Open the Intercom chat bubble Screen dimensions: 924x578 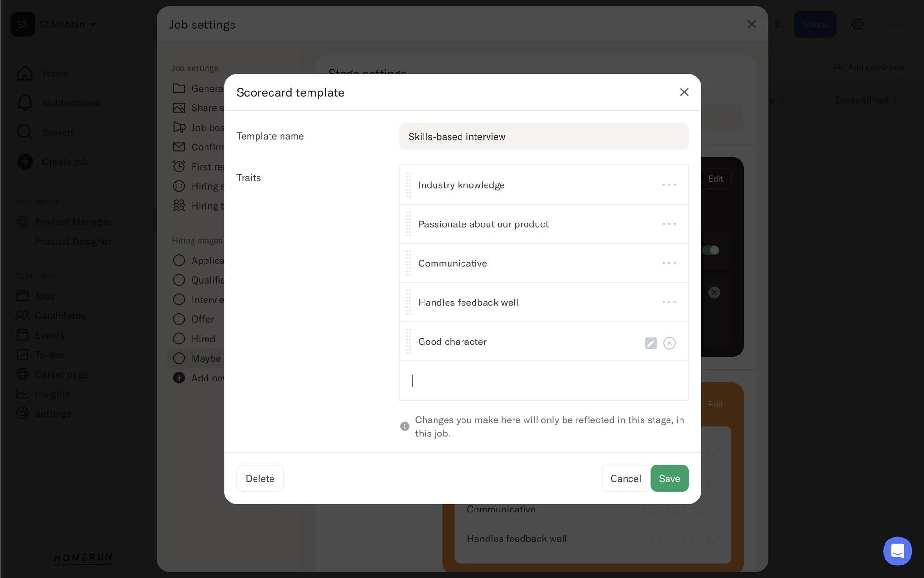897,551
